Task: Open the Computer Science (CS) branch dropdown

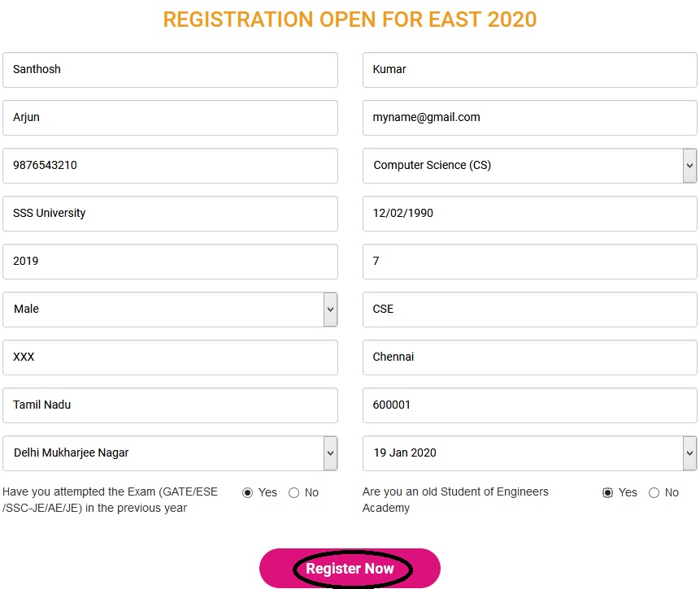Action: 528,166
